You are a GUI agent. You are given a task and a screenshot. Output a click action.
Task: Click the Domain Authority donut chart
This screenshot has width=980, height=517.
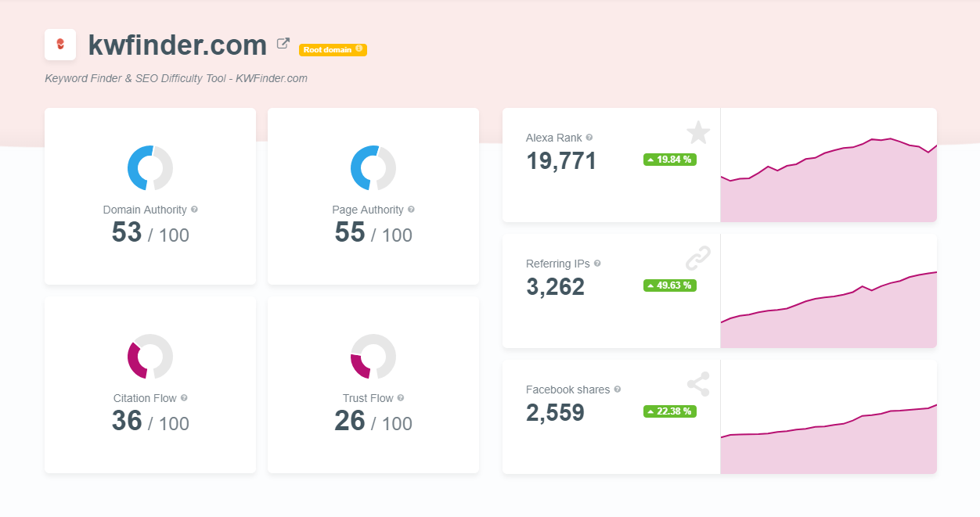[x=150, y=167]
